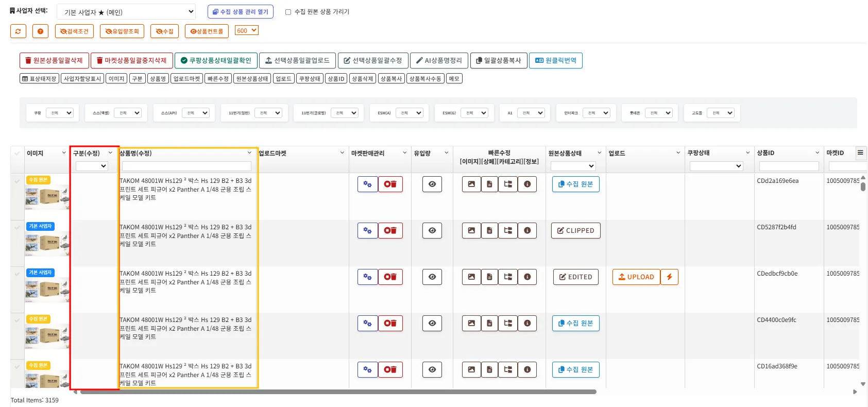This screenshot has height=407, width=868.
Task: Open the 롯데온 filter dropdown
Action: (x=659, y=113)
